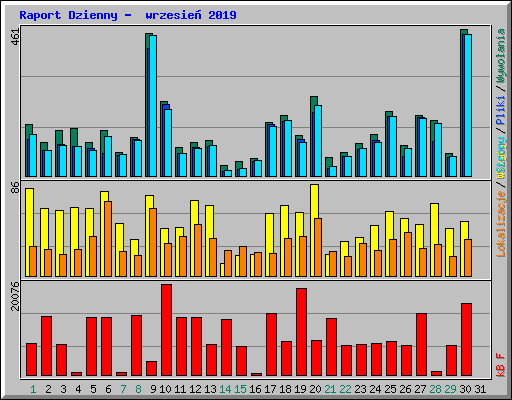Select the orange sites bar for day 9

pyautogui.click(x=153, y=243)
